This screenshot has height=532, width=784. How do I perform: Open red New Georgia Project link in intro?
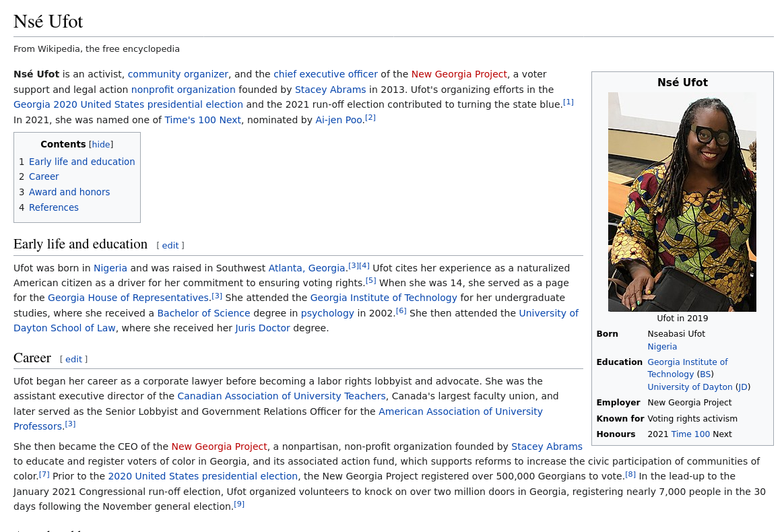point(459,74)
